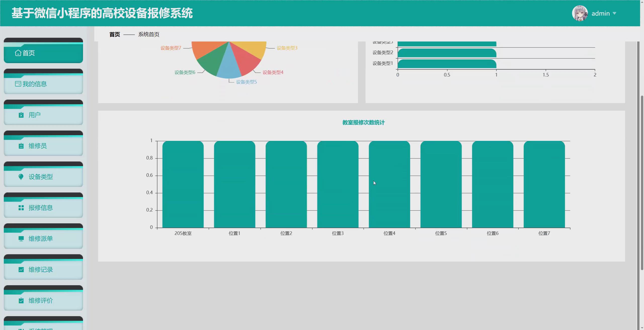Click the card icon beside 我的信息
This screenshot has width=644, height=330.
pyautogui.click(x=18, y=84)
